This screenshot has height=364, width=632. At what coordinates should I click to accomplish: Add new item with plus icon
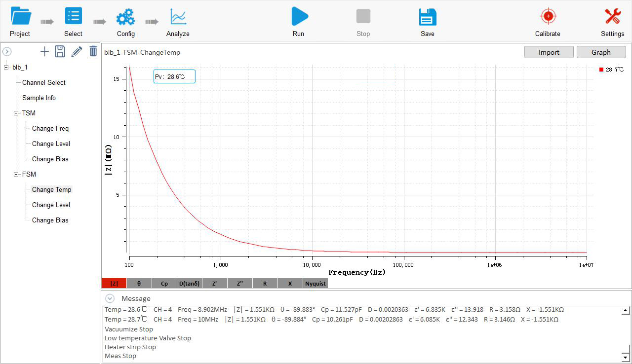pos(44,51)
